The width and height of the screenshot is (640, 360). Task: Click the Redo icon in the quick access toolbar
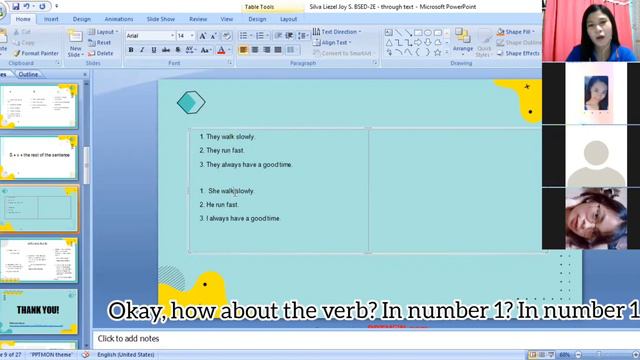point(42,6)
